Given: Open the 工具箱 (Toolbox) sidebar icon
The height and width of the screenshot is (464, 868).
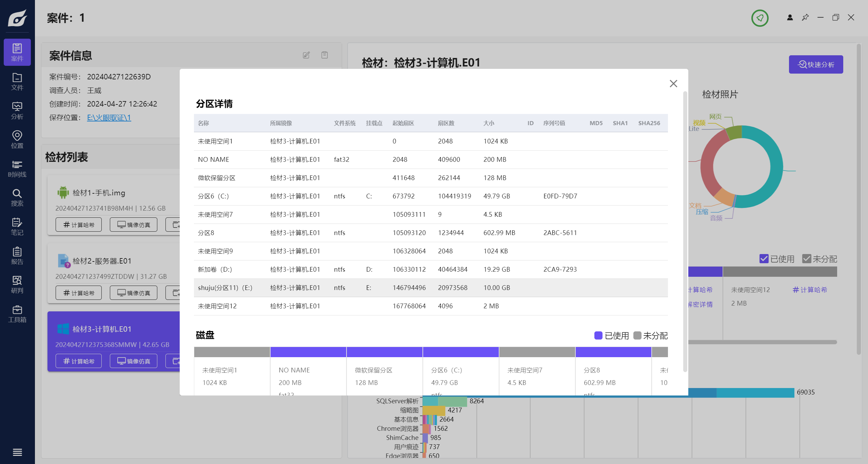Looking at the screenshot, I should (17, 314).
